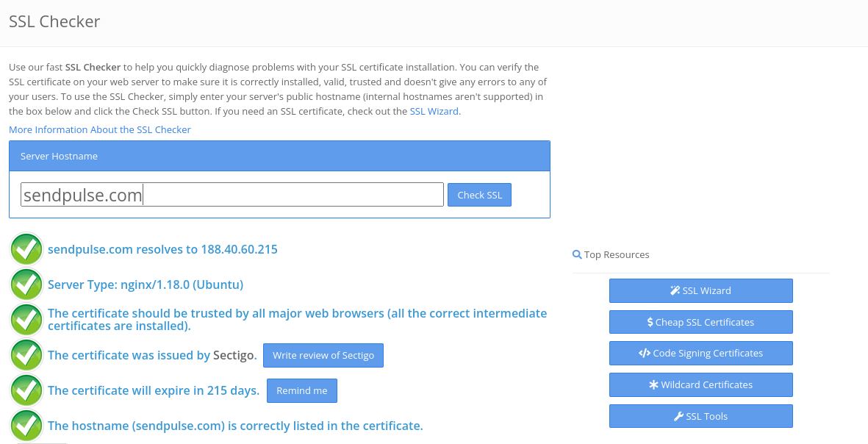Click the text sendpulse.com resolves to 188.40.60.215

(x=162, y=249)
